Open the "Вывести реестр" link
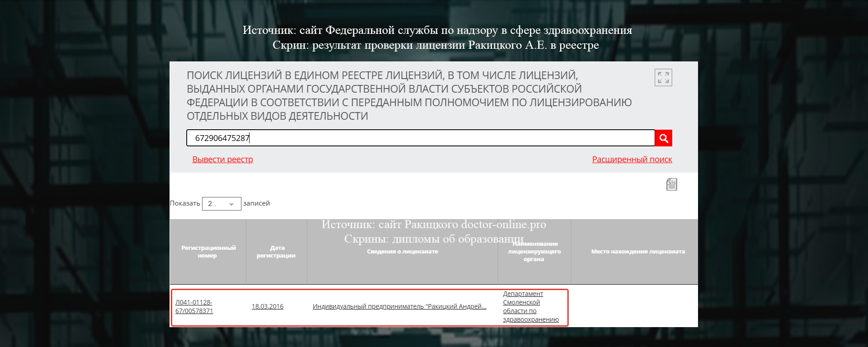The height and width of the screenshot is (347, 868). (x=223, y=159)
